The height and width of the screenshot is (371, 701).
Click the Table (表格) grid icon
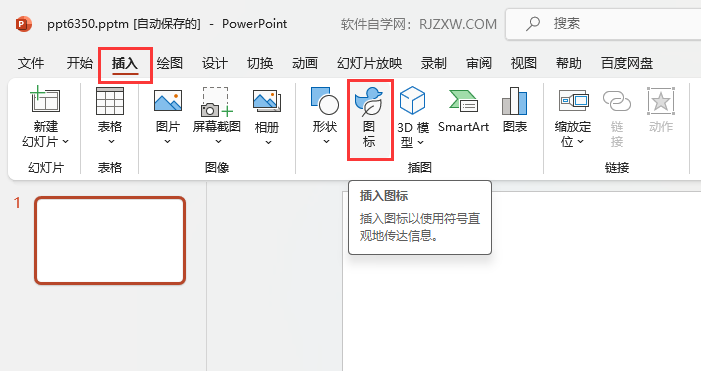pyautogui.click(x=110, y=101)
